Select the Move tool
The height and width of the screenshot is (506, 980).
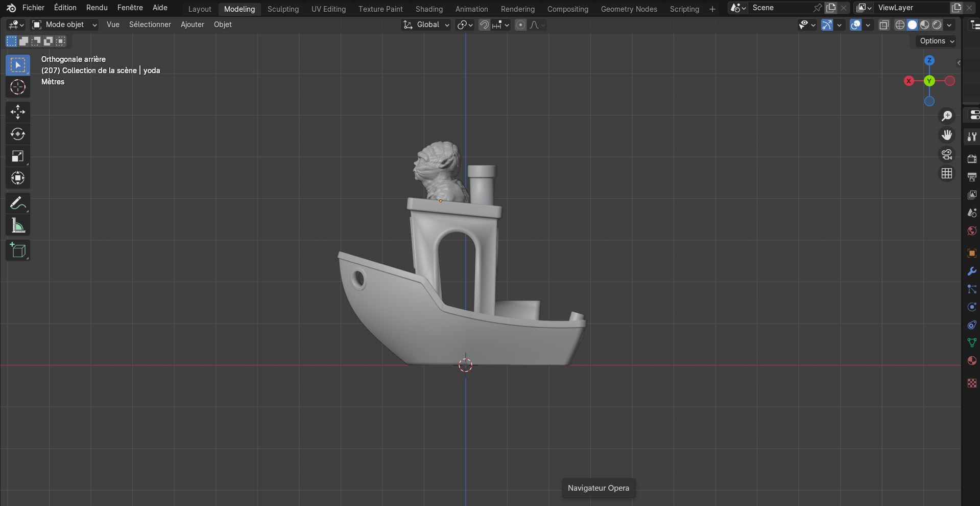tap(18, 112)
